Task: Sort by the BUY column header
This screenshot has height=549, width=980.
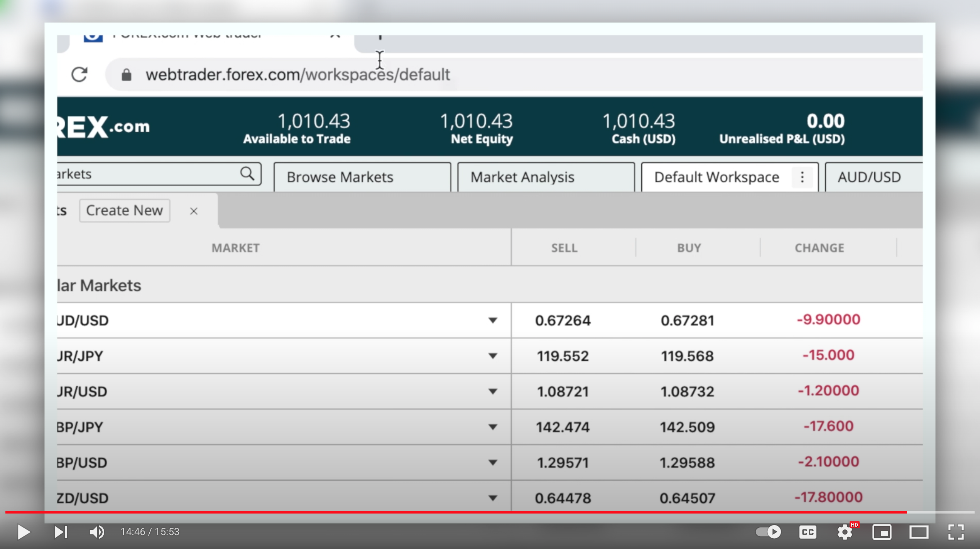Action: pos(689,248)
